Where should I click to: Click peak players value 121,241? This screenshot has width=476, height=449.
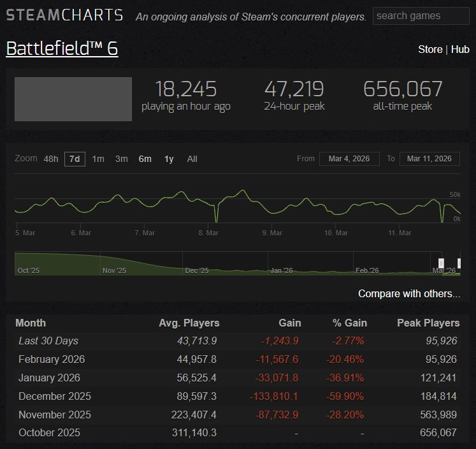[438, 378]
